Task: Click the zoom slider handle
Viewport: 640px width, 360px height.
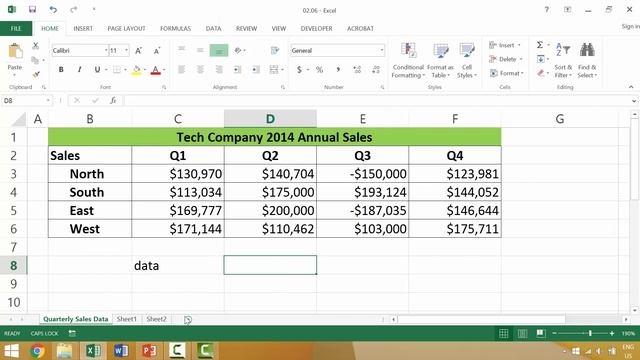Action: (590, 333)
